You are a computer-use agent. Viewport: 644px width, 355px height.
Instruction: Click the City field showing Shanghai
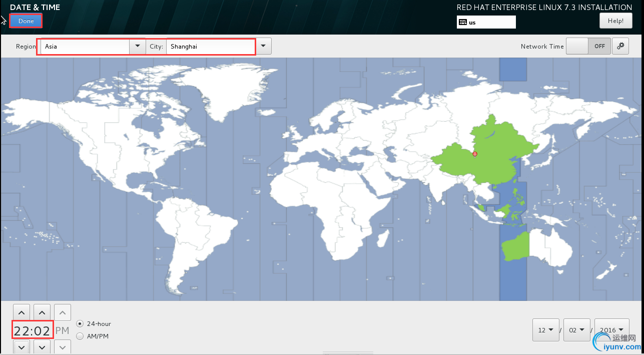pyautogui.click(x=210, y=47)
